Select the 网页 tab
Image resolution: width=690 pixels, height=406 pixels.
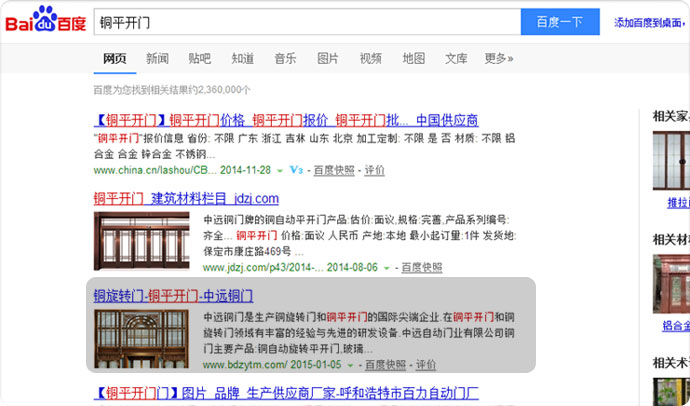pyautogui.click(x=115, y=59)
